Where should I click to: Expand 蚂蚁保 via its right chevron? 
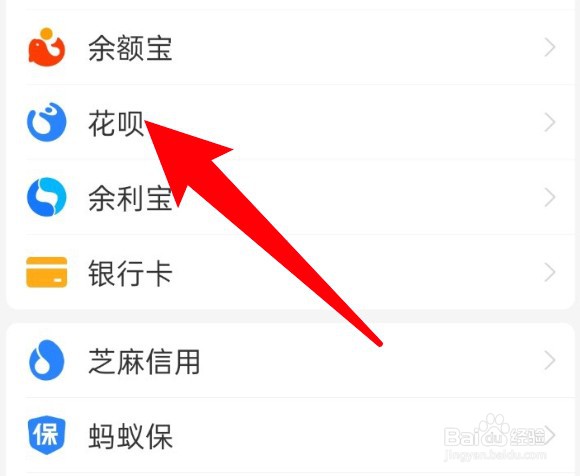(550, 436)
